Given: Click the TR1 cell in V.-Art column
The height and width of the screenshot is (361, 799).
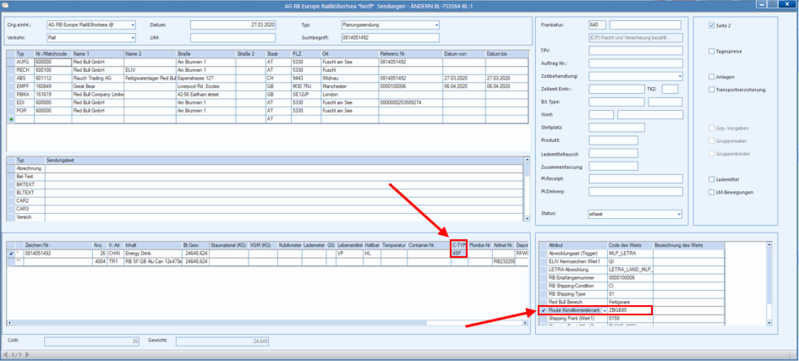Looking at the screenshot, I should 115,261.
